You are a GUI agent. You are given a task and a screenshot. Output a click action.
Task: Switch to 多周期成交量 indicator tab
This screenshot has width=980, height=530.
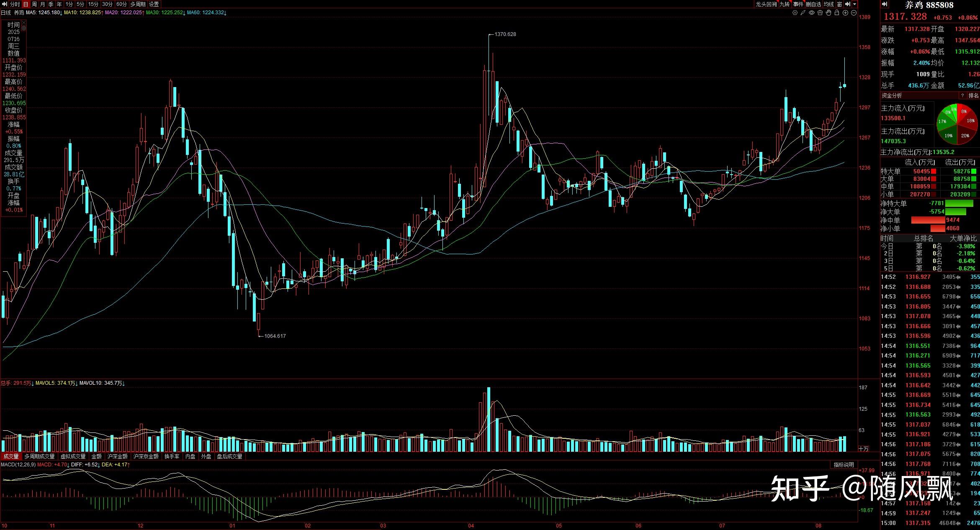pyautogui.click(x=39, y=456)
